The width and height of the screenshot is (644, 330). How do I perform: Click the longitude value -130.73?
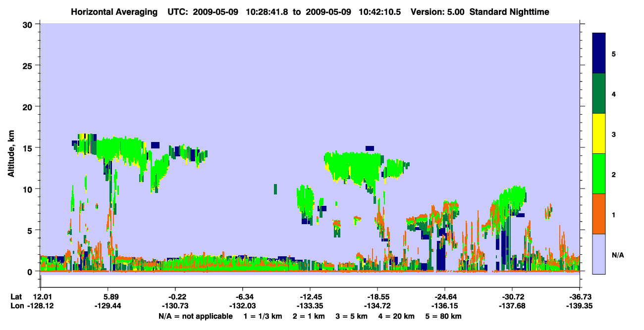point(175,306)
